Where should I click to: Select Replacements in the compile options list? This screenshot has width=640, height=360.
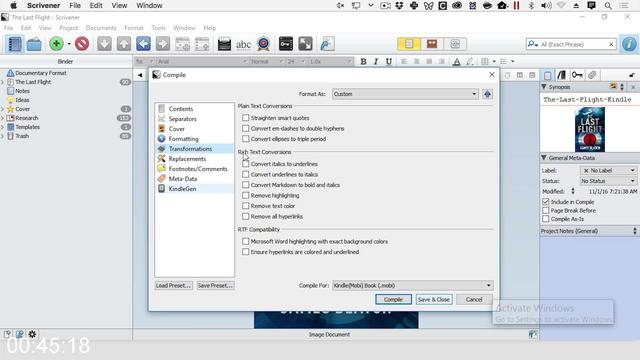tap(194, 159)
